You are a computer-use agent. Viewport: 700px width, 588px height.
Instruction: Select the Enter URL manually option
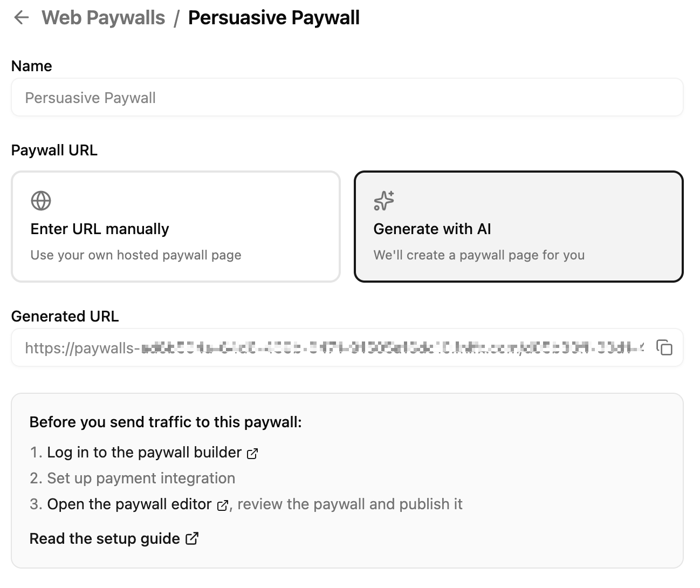tap(175, 227)
